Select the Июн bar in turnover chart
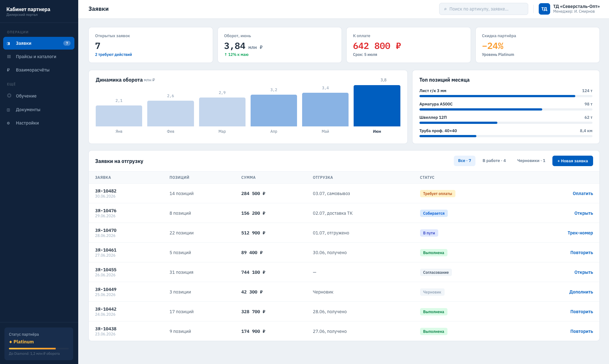 coord(377,106)
